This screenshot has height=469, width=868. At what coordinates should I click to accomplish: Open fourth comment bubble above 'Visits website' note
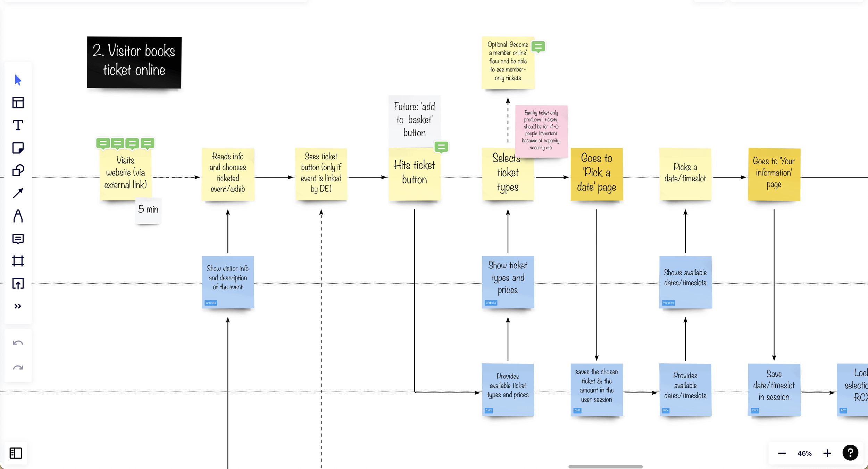click(147, 143)
